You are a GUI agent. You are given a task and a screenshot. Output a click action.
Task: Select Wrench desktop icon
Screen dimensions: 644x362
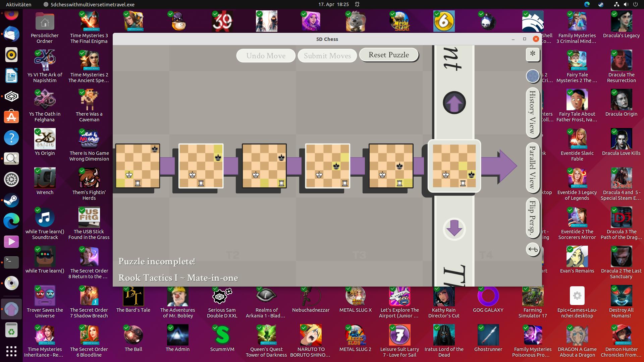pyautogui.click(x=45, y=182)
